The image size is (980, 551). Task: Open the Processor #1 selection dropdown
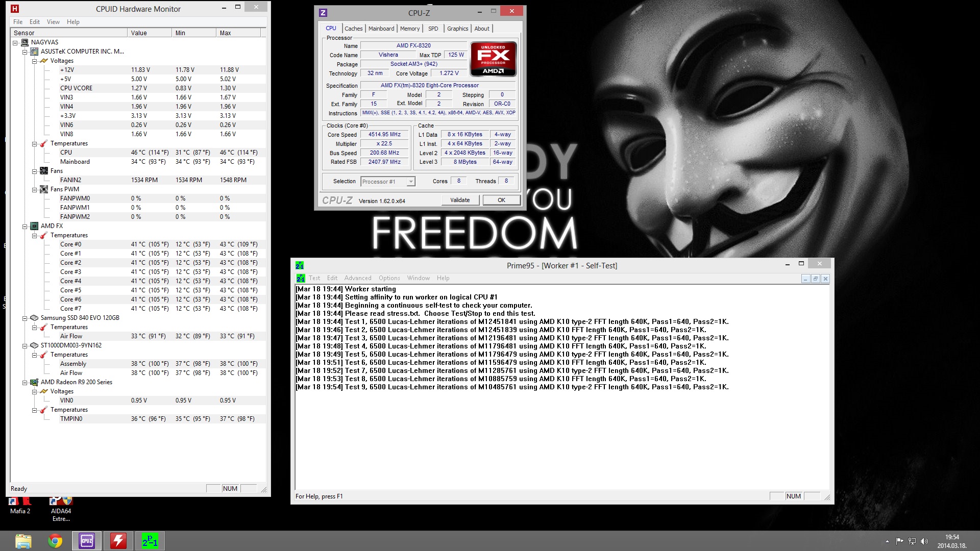point(388,182)
